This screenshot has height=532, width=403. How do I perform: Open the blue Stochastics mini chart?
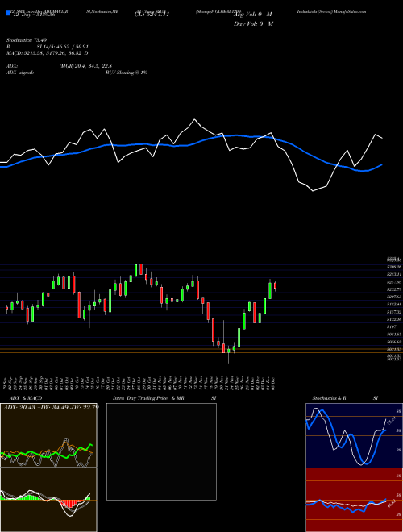354,435
